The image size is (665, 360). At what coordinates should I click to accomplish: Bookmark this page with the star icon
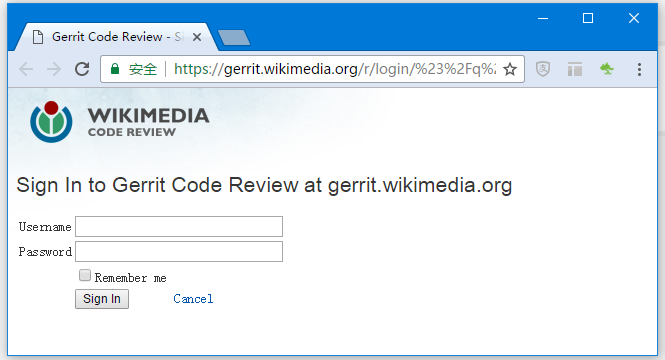pyautogui.click(x=510, y=69)
